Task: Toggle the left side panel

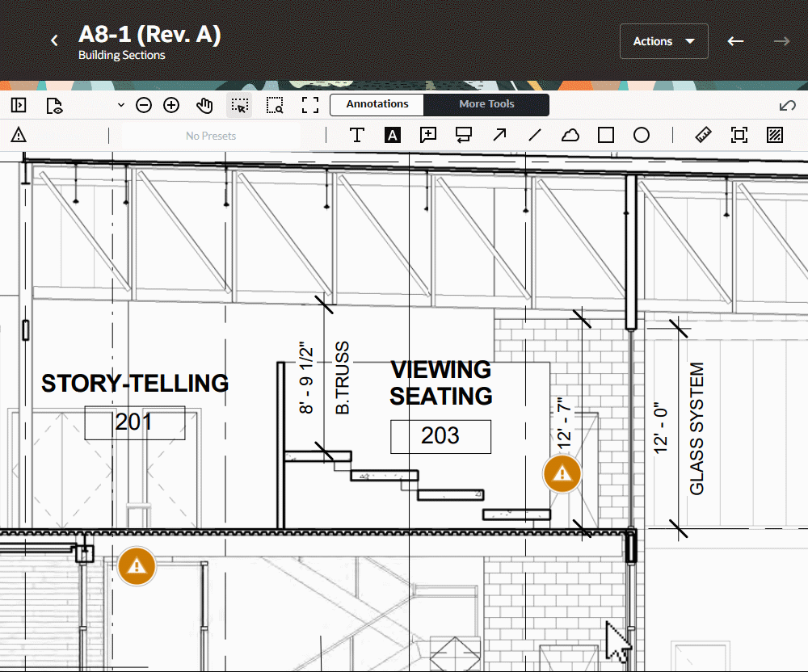Action: pyautogui.click(x=19, y=105)
